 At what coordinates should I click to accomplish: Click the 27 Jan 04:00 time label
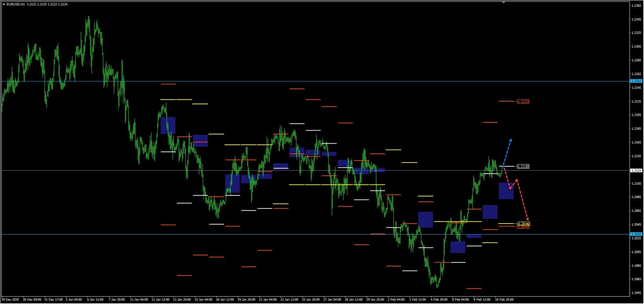point(332,300)
